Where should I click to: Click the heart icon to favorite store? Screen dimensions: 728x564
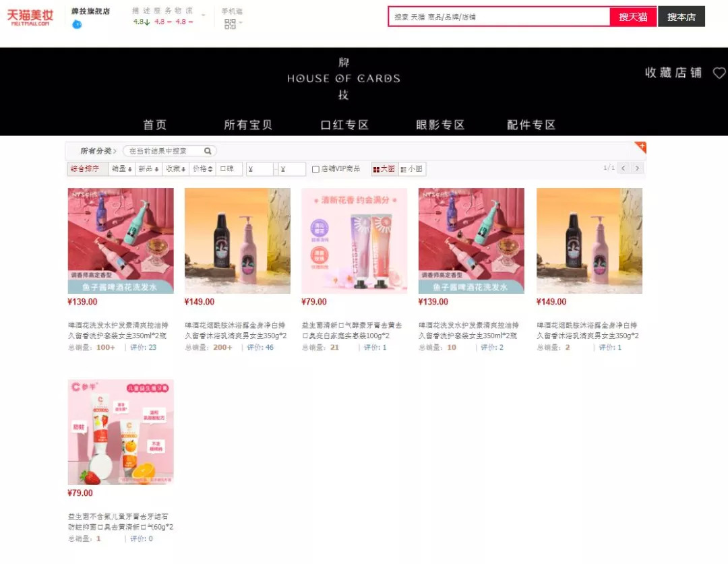coord(719,73)
